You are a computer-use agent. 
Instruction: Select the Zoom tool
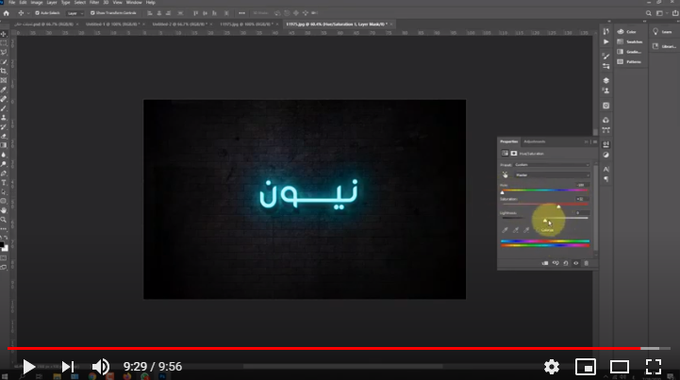4,220
